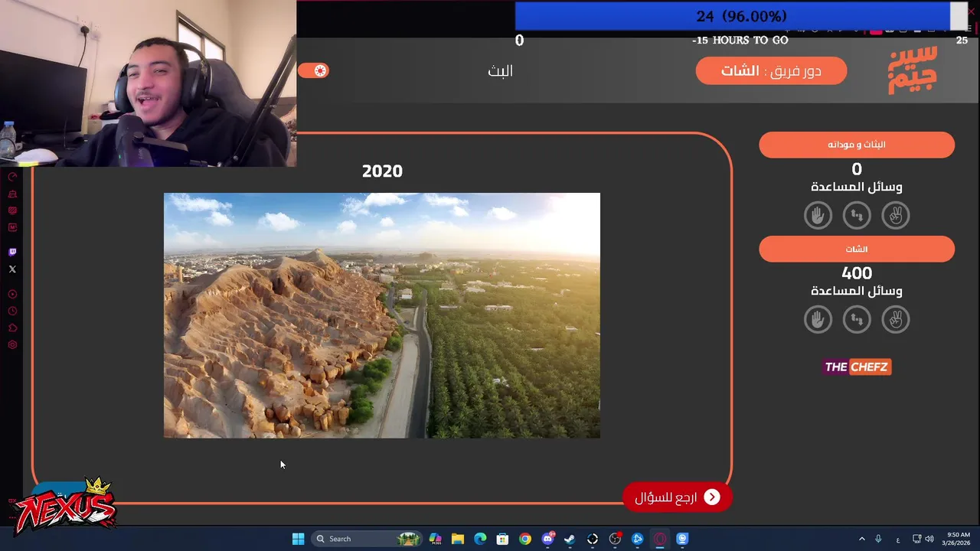Click the streamer webcam overlay
This screenshot has height=551, width=980.
148,83
